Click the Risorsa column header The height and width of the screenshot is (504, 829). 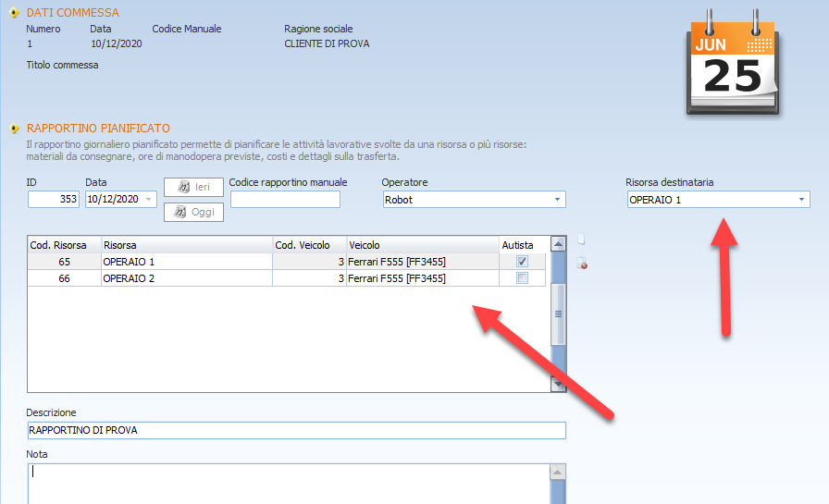(x=187, y=245)
